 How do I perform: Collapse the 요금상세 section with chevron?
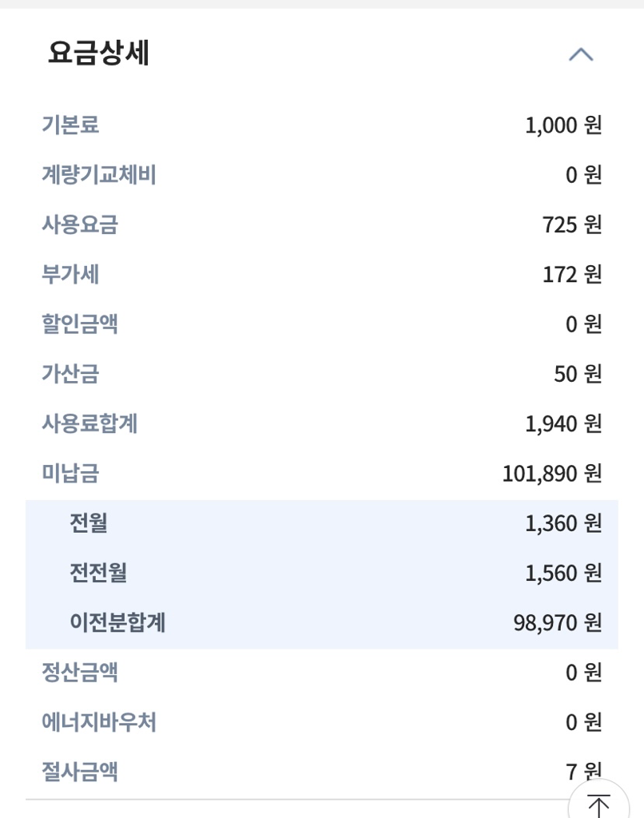coord(581,54)
